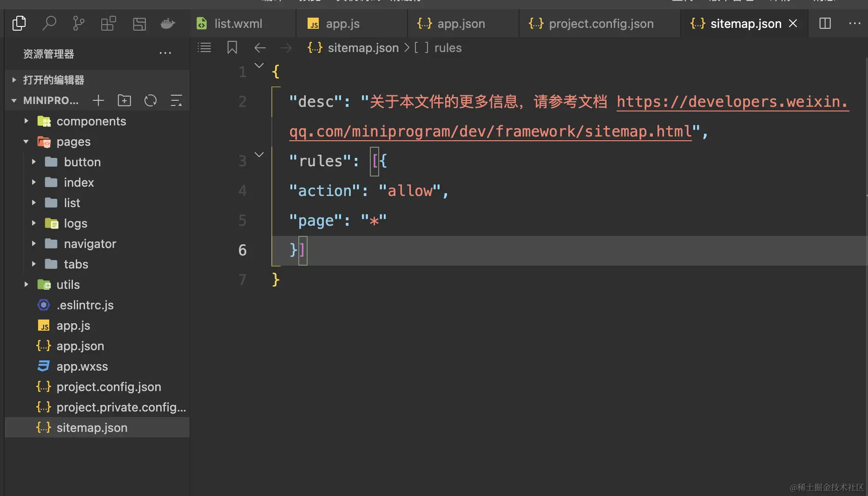Image resolution: width=868 pixels, height=496 pixels.
Task: Create a new file with plus icon
Action: point(98,100)
